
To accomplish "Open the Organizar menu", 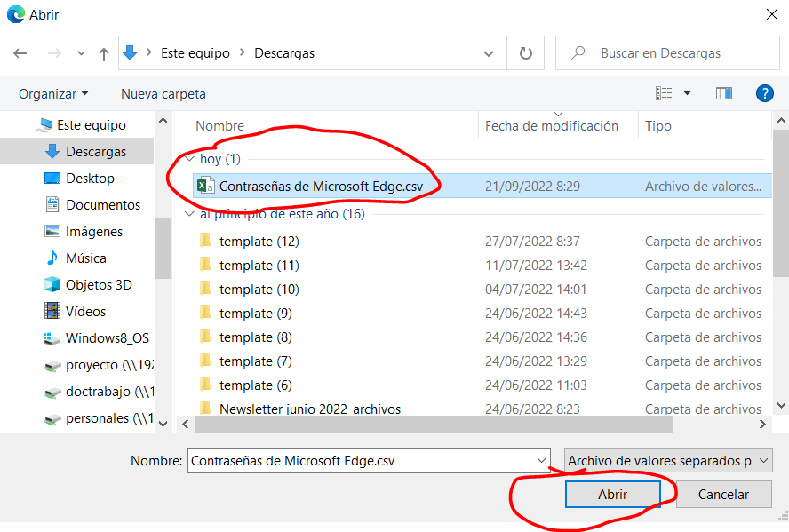I will [x=53, y=94].
